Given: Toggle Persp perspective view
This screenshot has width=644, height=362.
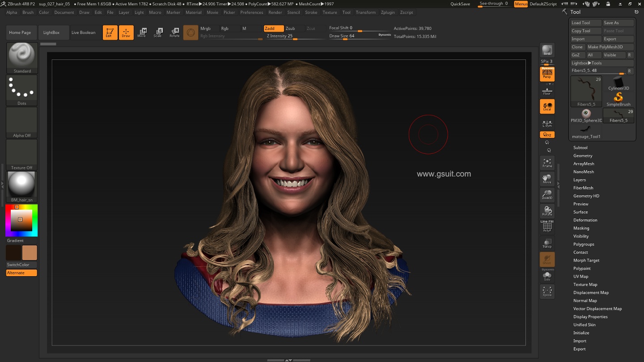Looking at the screenshot, I should click(547, 74).
